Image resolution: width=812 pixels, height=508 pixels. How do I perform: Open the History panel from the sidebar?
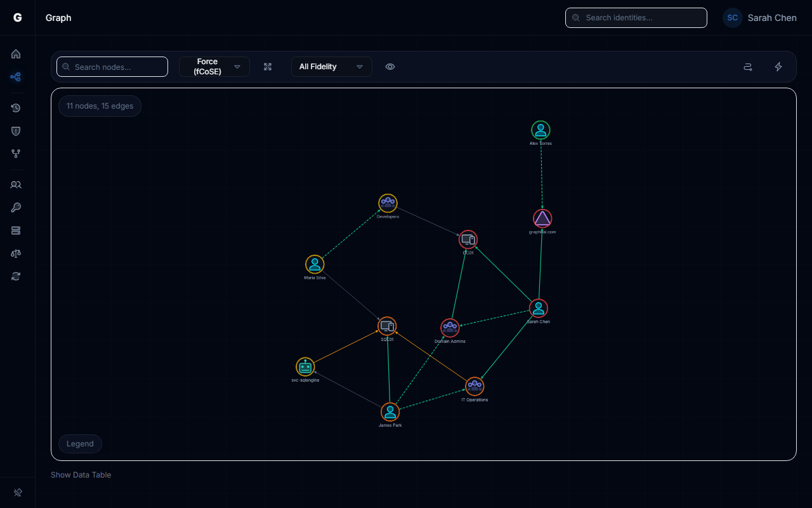(16, 108)
